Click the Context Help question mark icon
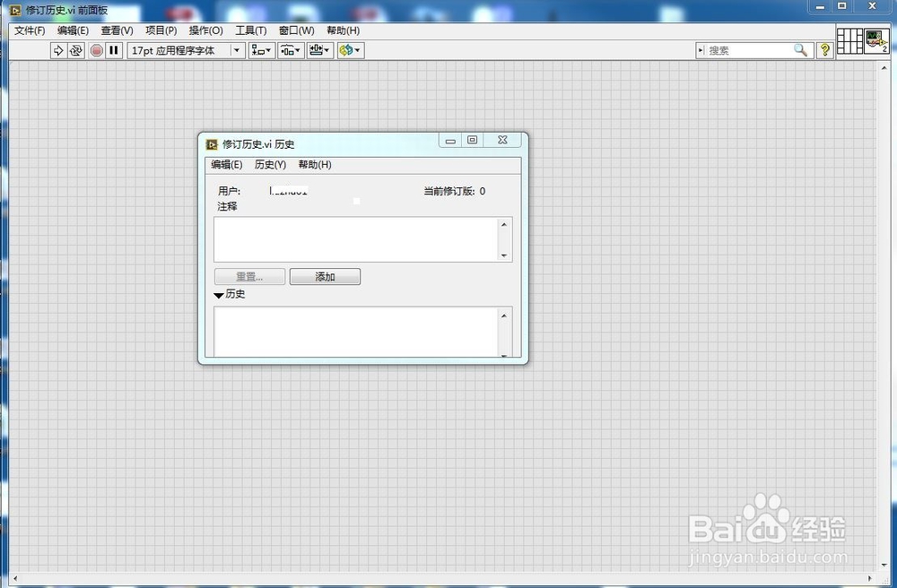Image resolution: width=897 pixels, height=588 pixels. click(x=823, y=50)
